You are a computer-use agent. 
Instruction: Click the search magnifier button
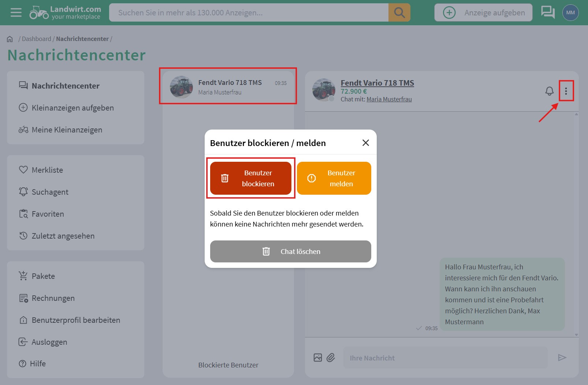pos(399,13)
